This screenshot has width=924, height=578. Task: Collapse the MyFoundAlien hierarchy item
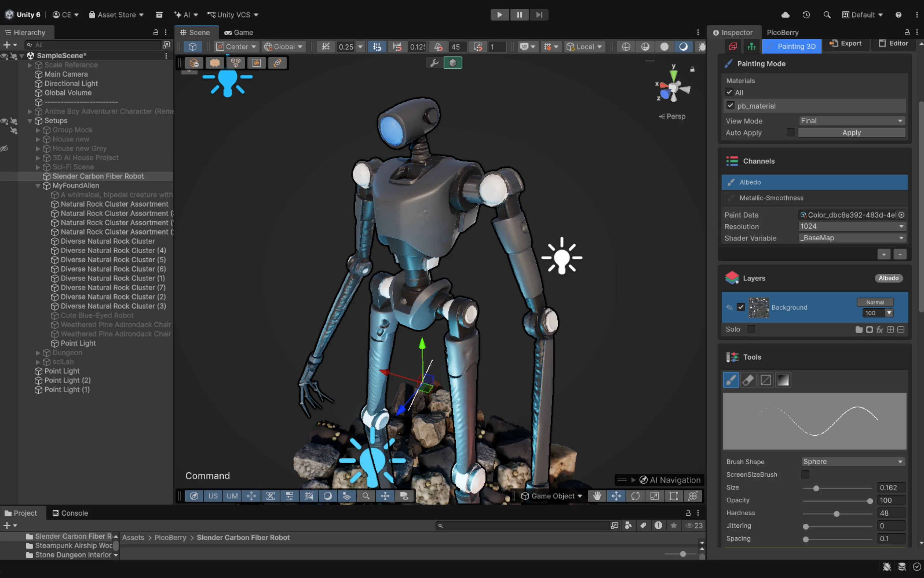click(38, 186)
